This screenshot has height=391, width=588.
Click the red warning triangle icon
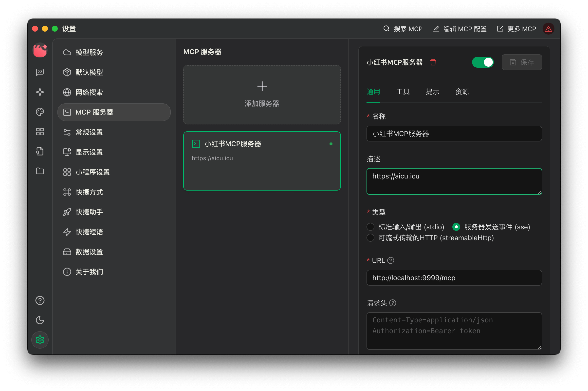tap(548, 29)
